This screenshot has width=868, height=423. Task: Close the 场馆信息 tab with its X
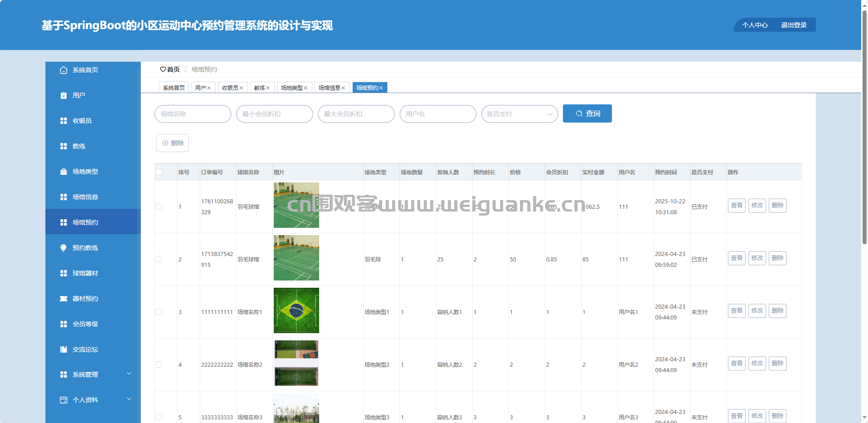coord(343,88)
